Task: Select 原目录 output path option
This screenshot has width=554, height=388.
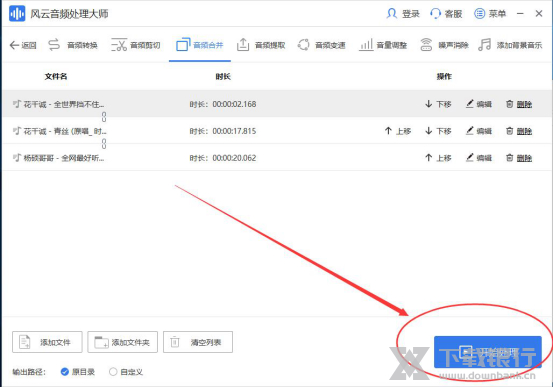Action: point(78,372)
